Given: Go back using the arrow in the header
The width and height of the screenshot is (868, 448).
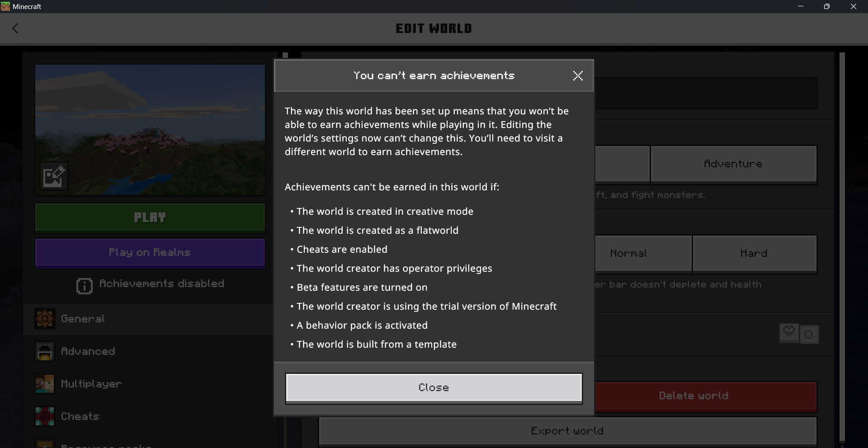Looking at the screenshot, I should [x=15, y=28].
